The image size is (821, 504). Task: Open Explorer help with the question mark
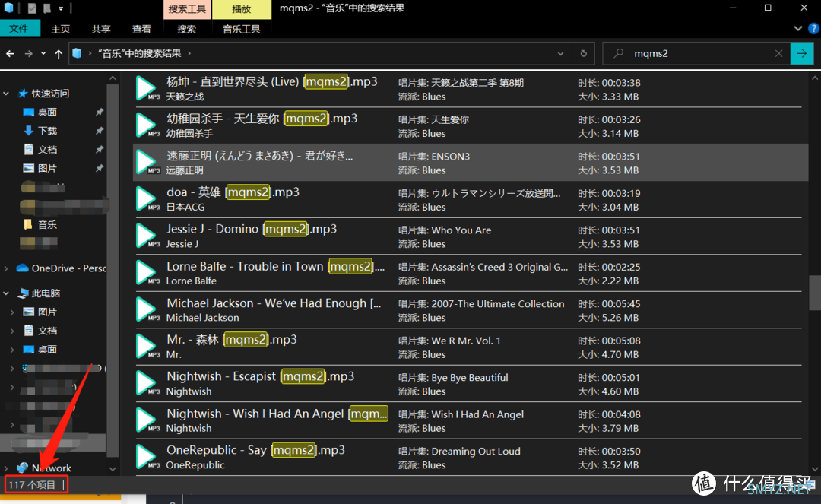[814, 29]
